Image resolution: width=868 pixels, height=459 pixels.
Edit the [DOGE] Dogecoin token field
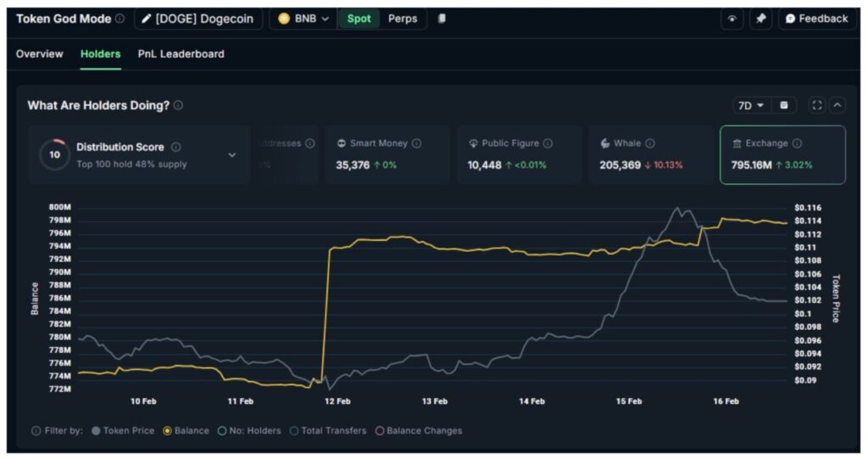tap(198, 19)
